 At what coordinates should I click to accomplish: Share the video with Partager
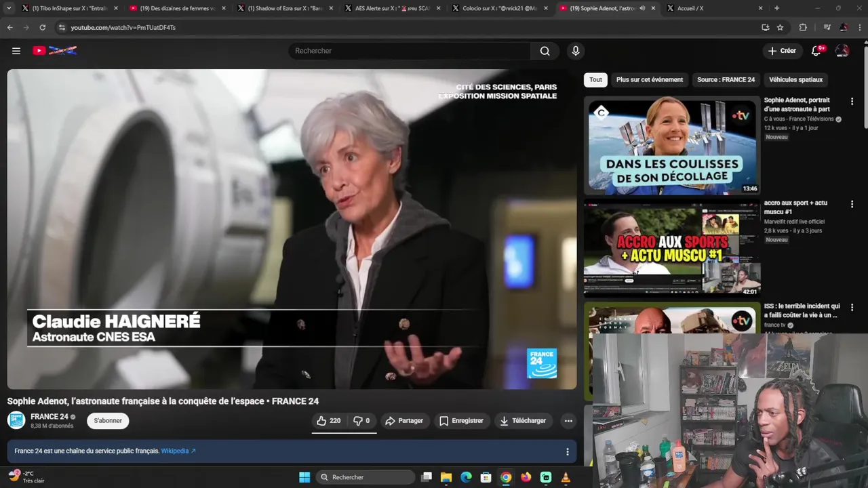404,421
